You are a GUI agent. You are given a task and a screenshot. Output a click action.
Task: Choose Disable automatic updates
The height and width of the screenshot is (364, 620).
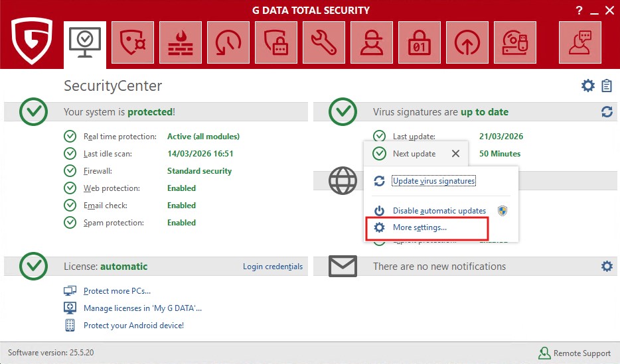tap(439, 211)
